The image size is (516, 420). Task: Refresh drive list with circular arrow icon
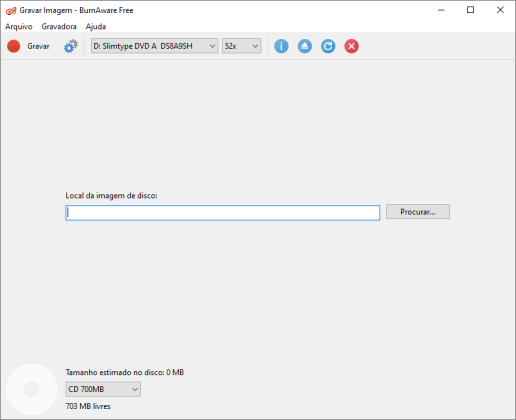click(x=328, y=46)
